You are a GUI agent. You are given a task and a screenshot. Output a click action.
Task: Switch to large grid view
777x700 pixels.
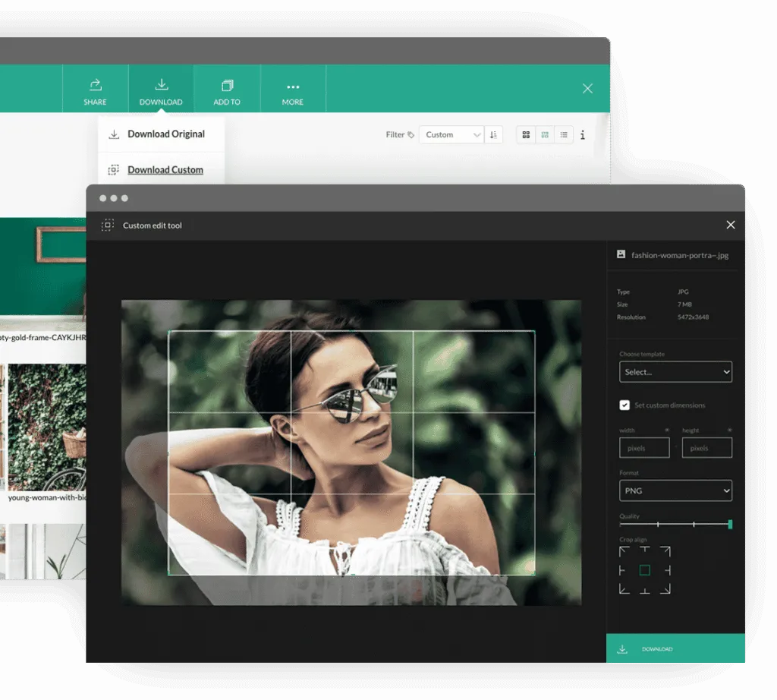click(527, 135)
